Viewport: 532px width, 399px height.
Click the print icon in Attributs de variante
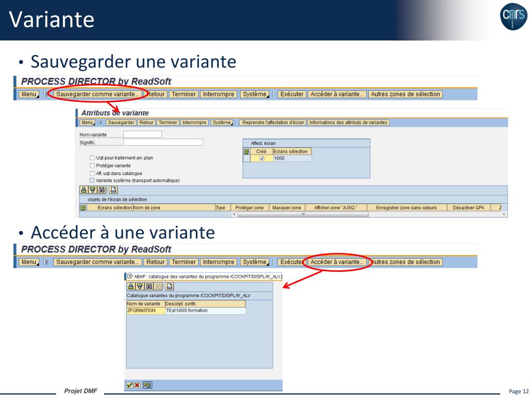[113, 190]
